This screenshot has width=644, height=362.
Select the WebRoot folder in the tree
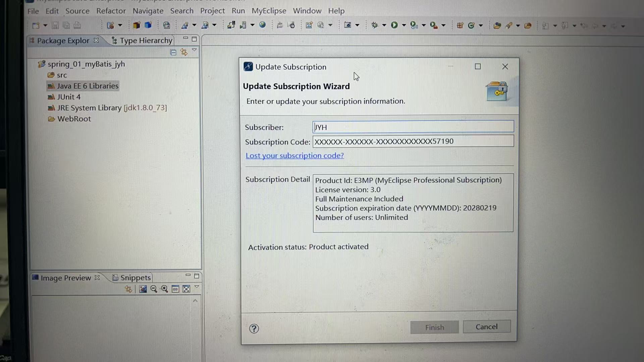click(69, 119)
